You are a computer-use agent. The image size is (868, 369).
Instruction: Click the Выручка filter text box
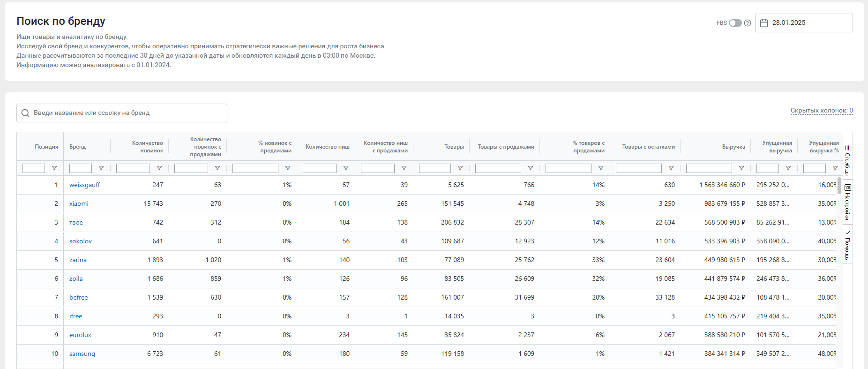(709, 168)
